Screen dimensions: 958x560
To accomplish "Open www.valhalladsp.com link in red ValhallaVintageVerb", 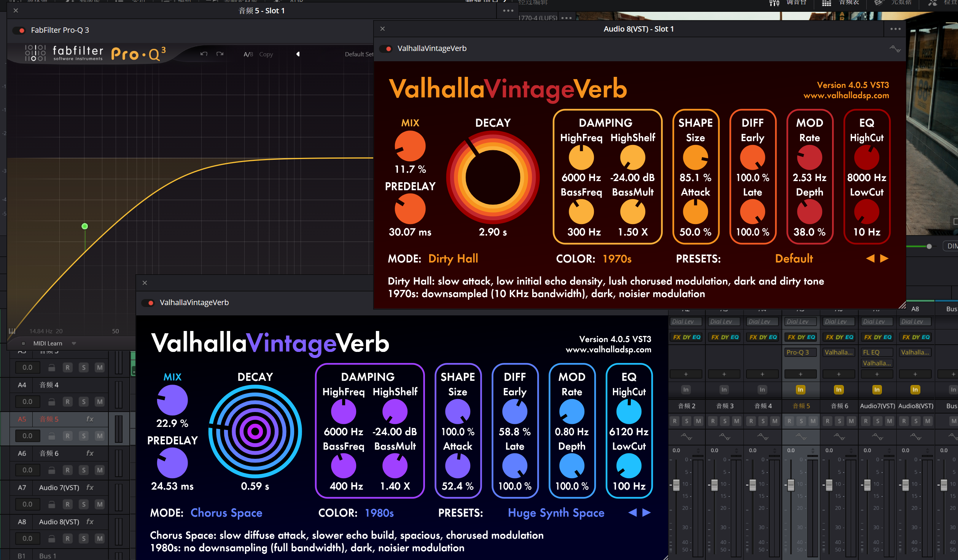I will (846, 95).
